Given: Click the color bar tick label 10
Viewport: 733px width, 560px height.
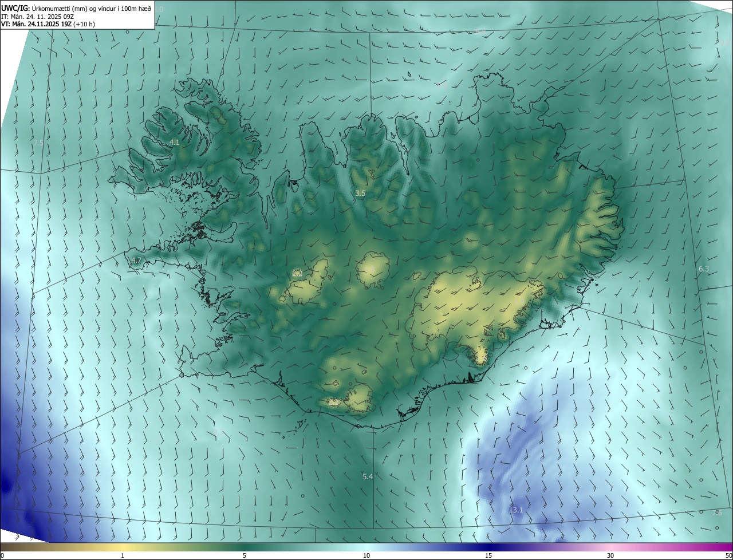Looking at the screenshot, I should pos(366,556).
